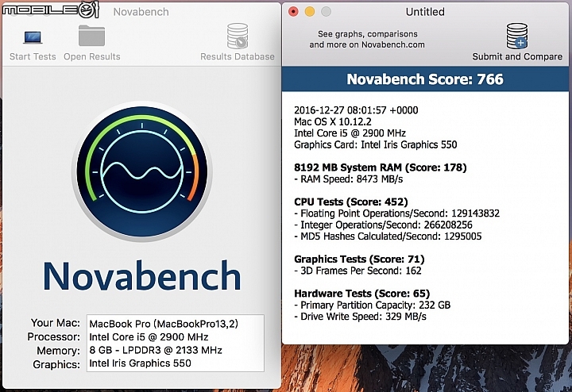Open the Results Database icon
Viewport: 572px width, 392px height.
(238, 36)
